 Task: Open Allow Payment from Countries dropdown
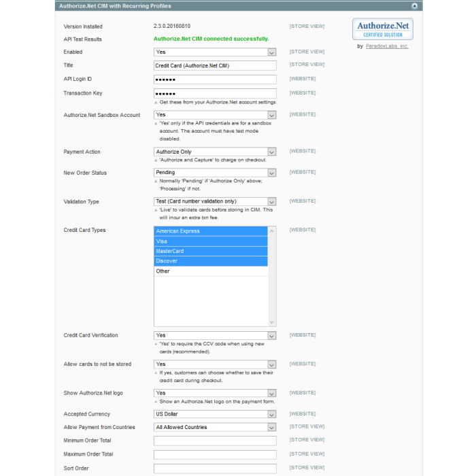click(x=215, y=427)
